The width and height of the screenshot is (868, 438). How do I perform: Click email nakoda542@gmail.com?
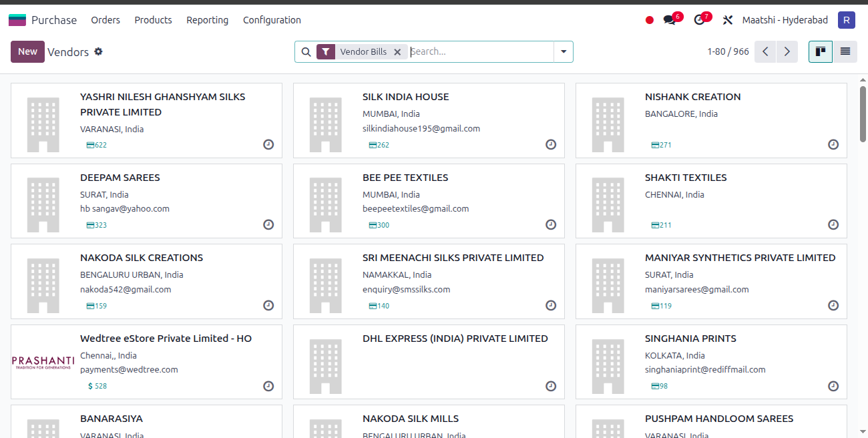[126, 289]
